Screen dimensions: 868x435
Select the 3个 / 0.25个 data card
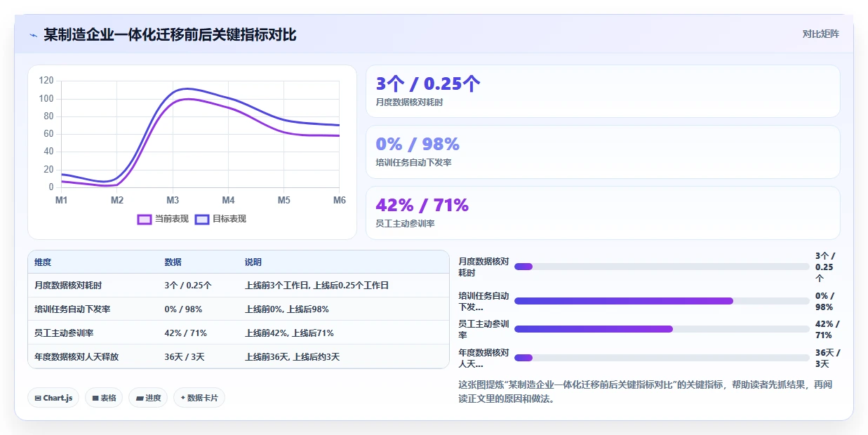[x=603, y=91]
